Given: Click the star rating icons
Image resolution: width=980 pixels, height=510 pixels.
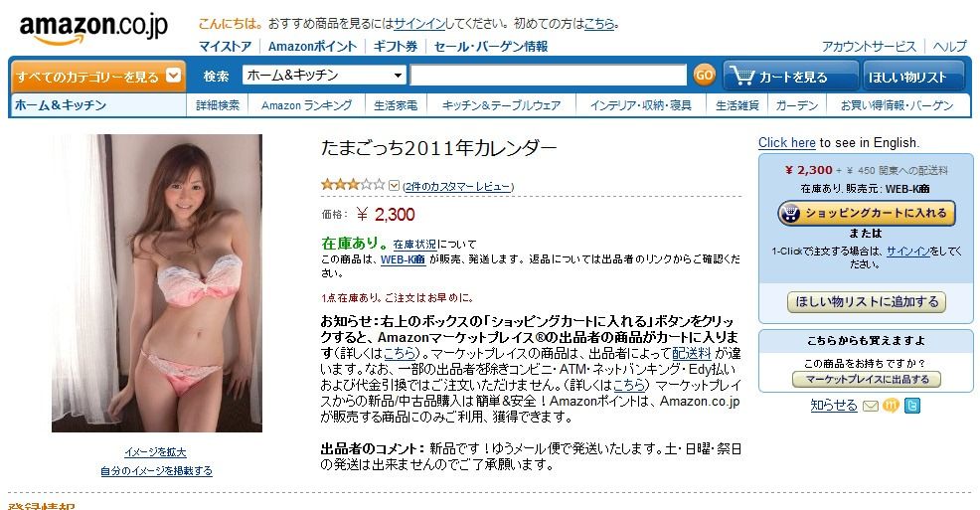Looking at the screenshot, I should [x=353, y=184].
